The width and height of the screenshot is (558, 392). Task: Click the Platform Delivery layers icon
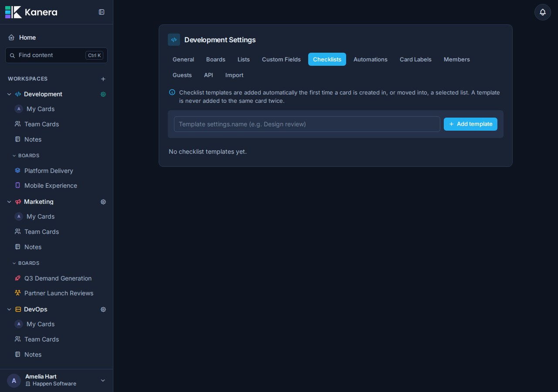tap(17, 170)
